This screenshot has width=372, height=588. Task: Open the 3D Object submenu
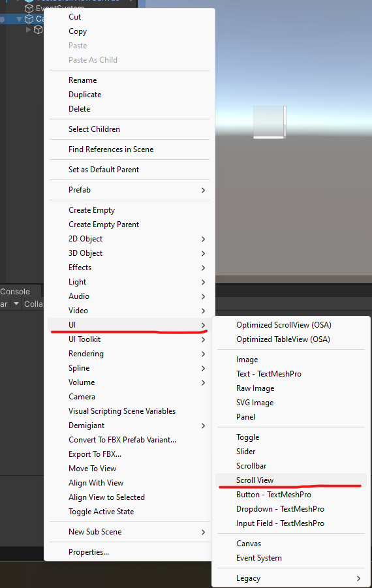pos(129,253)
